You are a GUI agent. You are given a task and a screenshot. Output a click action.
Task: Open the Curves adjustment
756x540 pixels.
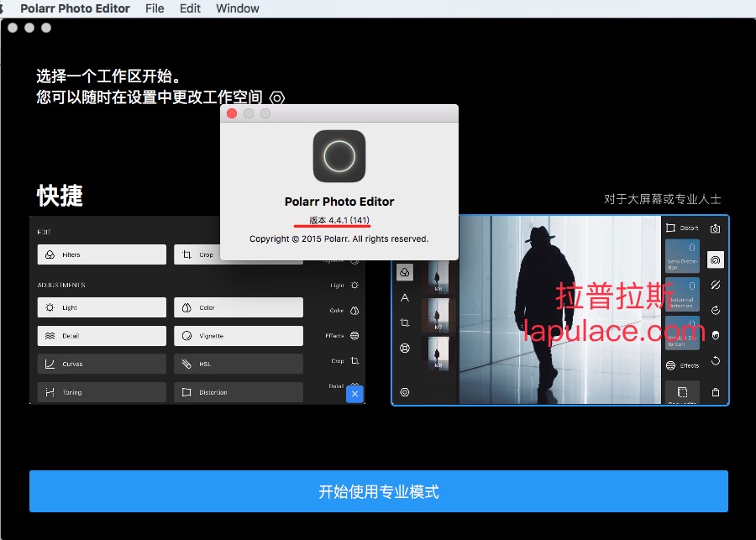coord(102,364)
